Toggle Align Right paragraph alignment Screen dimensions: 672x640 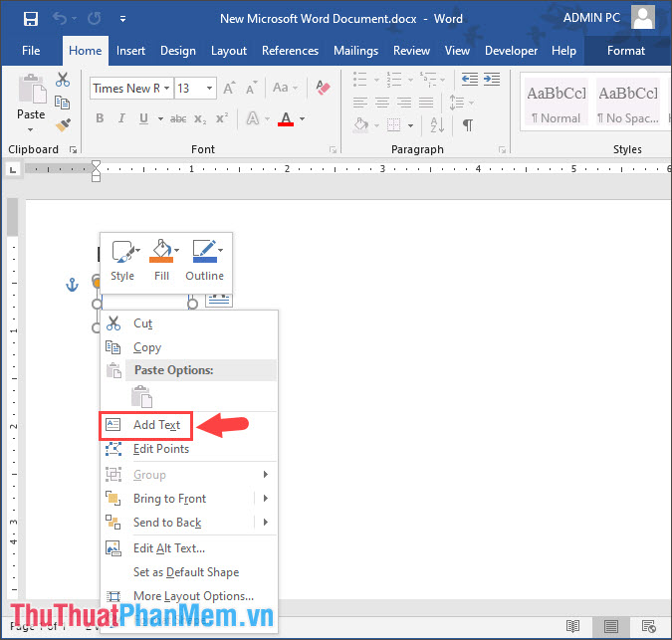[404, 103]
